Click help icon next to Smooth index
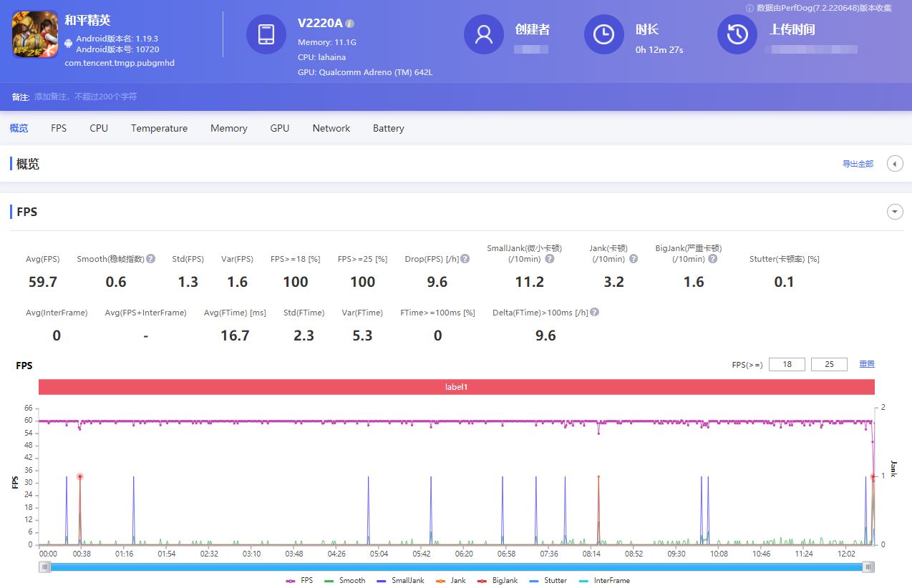912x588 pixels. (x=151, y=259)
